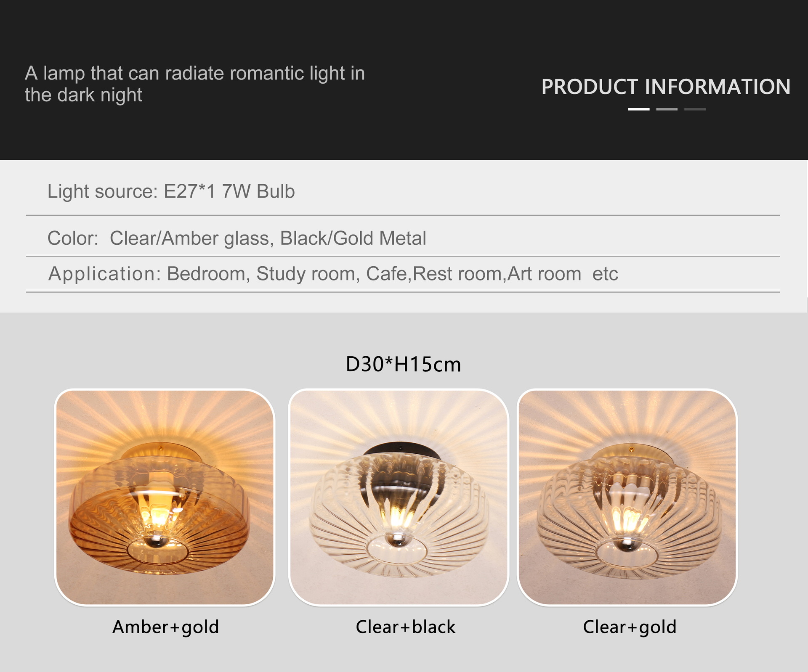Click the PRODUCT INFORMATION heading
Viewport: 808px width, 672px height.
click(666, 87)
